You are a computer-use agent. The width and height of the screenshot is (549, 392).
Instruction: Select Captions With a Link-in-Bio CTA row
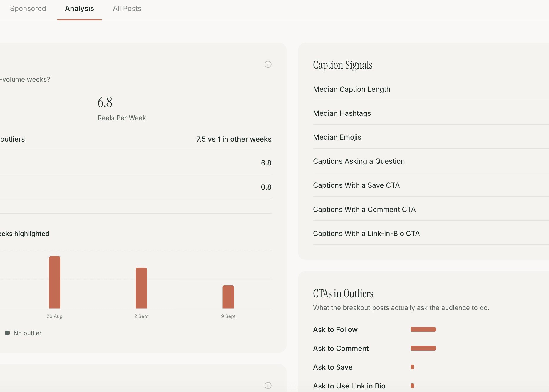point(431,234)
